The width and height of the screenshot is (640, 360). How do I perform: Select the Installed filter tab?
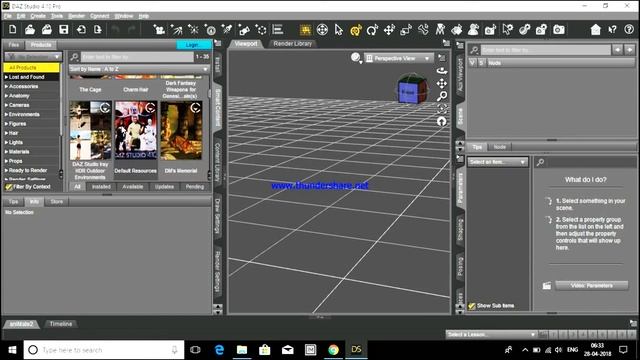(101, 187)
